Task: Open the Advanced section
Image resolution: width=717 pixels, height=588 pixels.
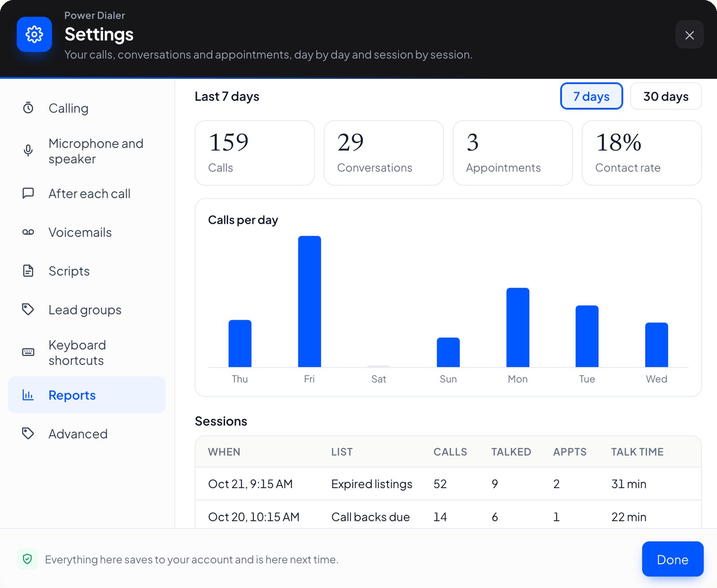Action: [x=87, y=434]
